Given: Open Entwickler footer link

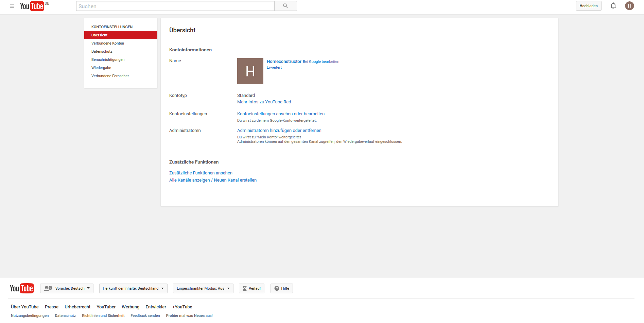Looking at the screenshot, I should (x=156, y=307).
